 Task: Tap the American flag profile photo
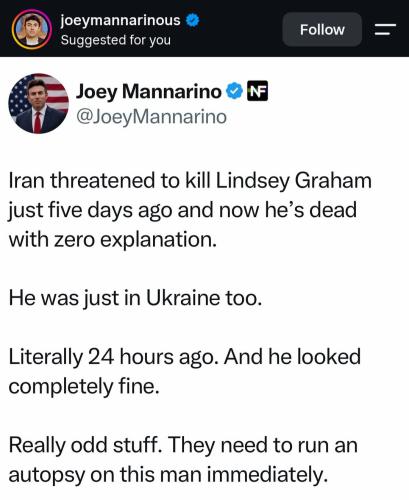click(38, 103)
